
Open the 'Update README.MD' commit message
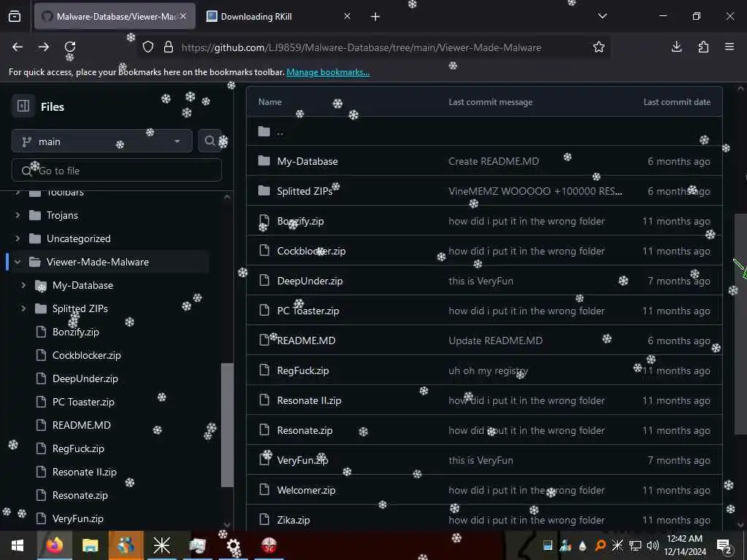(495, 341)
